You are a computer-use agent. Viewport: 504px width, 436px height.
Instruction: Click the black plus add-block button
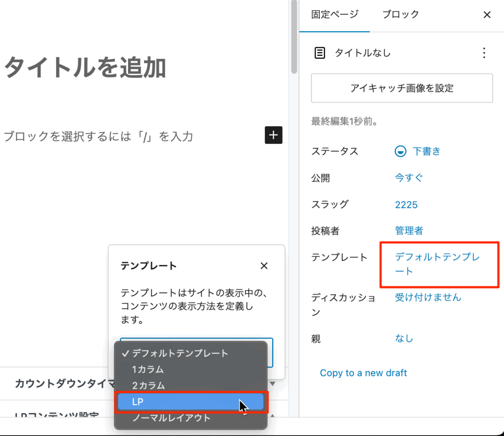(x=274, y=135)
